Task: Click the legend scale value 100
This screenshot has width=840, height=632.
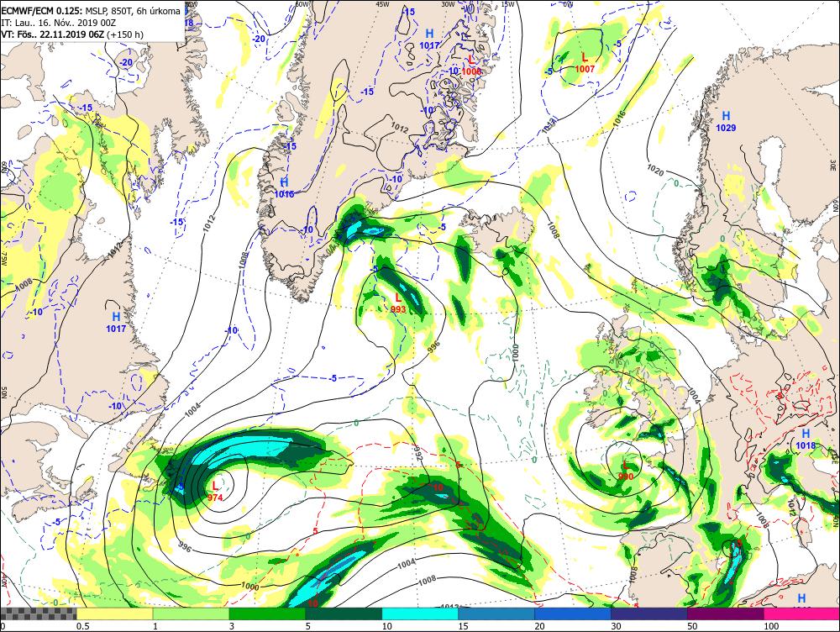Action: (x=771, y=626)
